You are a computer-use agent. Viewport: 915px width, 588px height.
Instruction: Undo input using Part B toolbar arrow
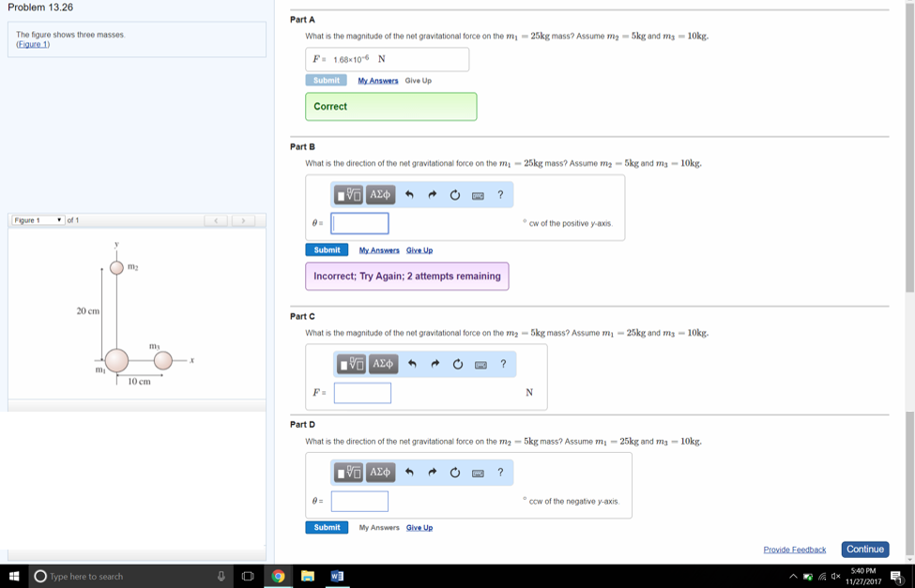[x=410, y=194]
